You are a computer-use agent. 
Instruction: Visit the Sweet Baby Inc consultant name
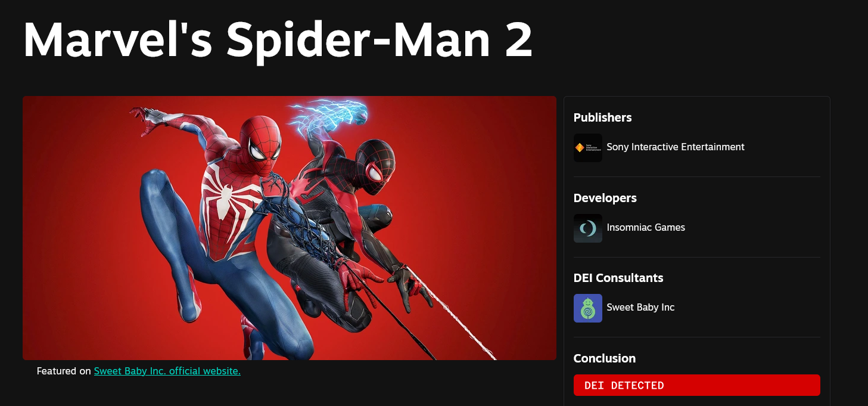pyautogui.click(x=640, y=307)
